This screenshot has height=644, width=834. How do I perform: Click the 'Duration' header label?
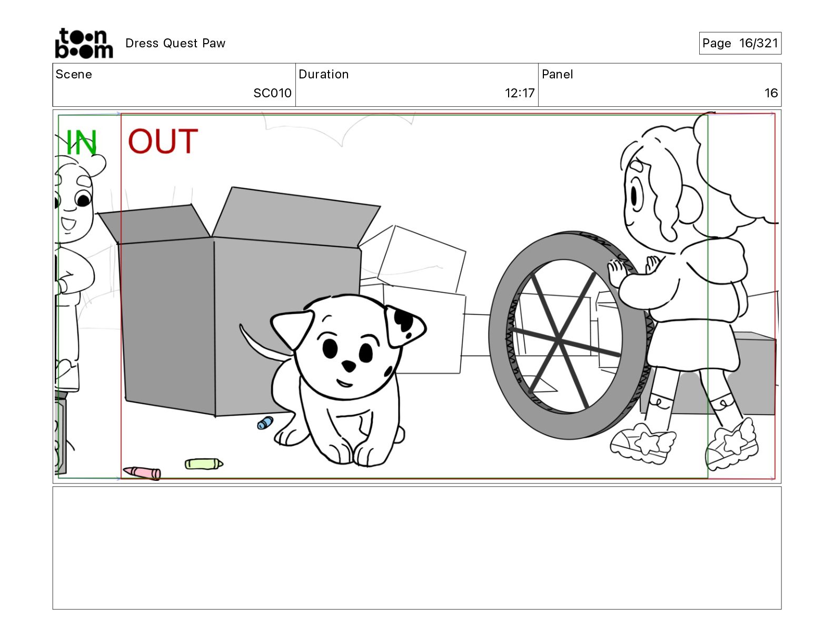tap(323, 74)
